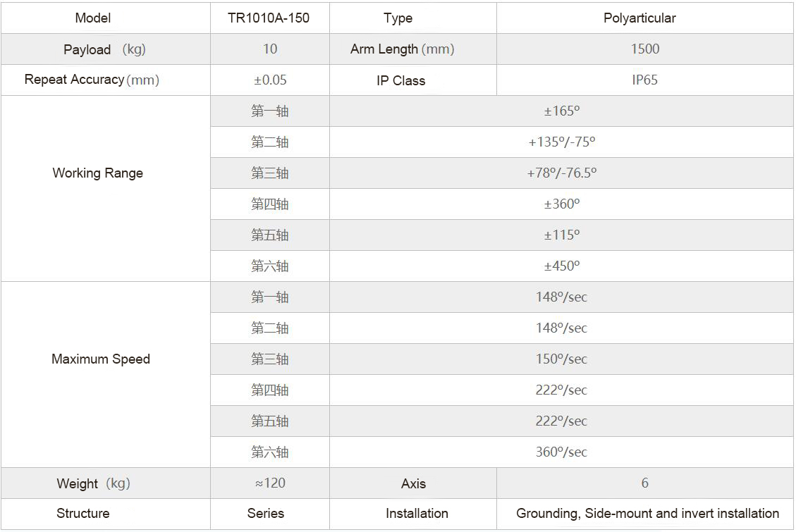The image size is (796, 532).
Task: Select the Grounding, Side-mount installation text
Action: 647,513
